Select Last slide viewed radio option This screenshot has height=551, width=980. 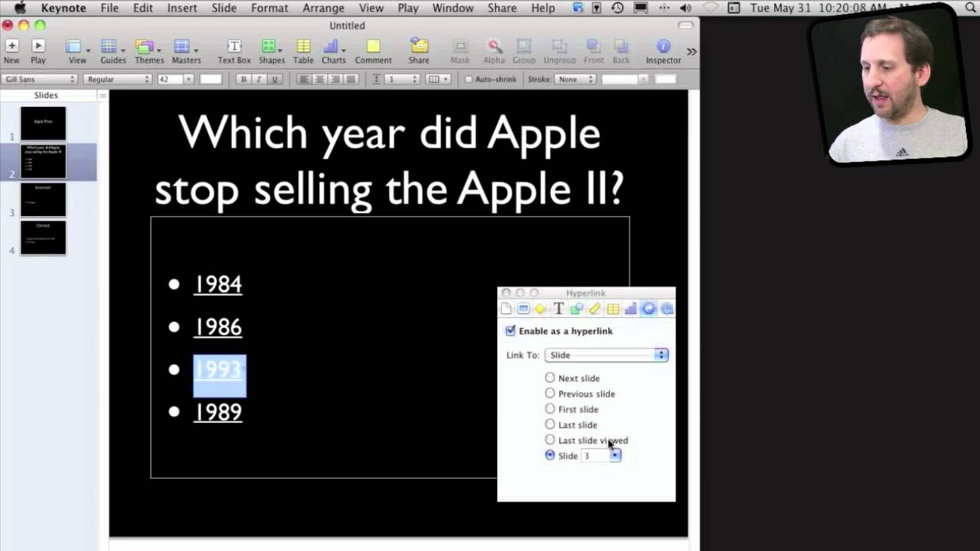point(550,440)
